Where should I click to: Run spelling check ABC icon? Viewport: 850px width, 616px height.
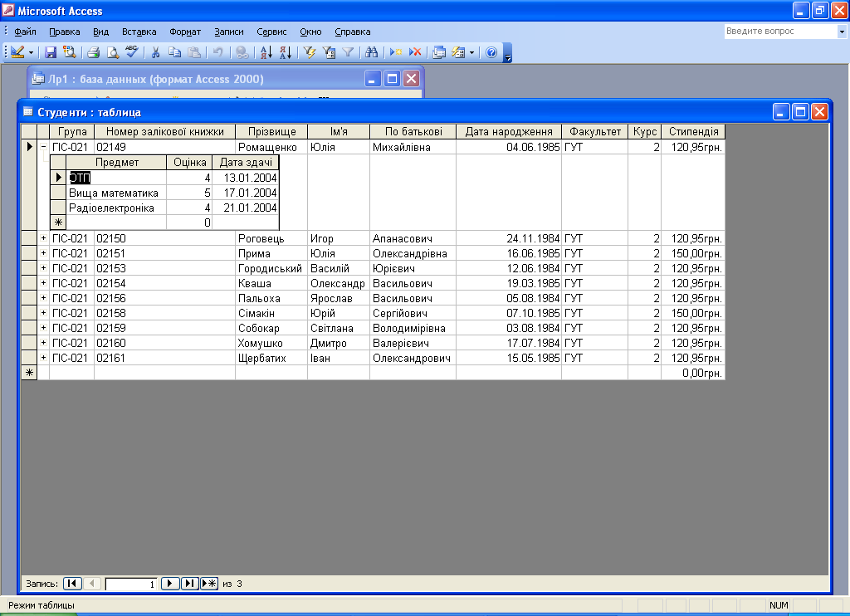132,52
